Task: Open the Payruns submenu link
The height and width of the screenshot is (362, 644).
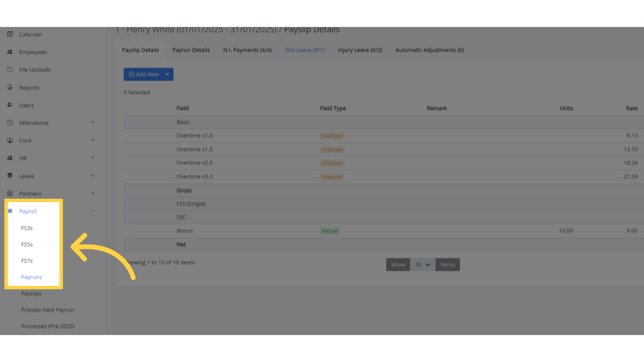Action: [x=32, y=277]
